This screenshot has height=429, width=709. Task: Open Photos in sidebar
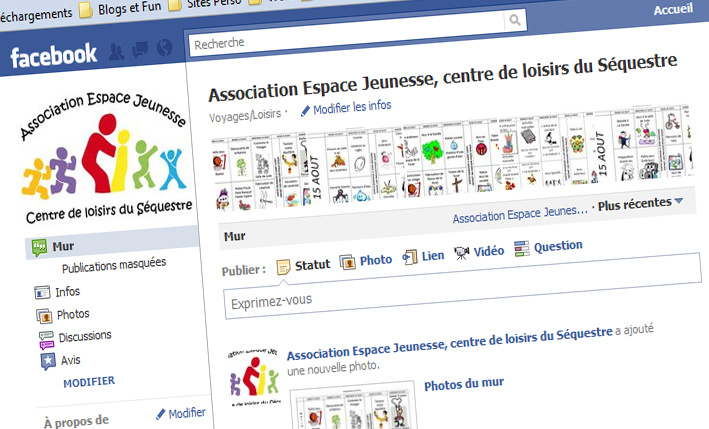(x=73, y=314)
